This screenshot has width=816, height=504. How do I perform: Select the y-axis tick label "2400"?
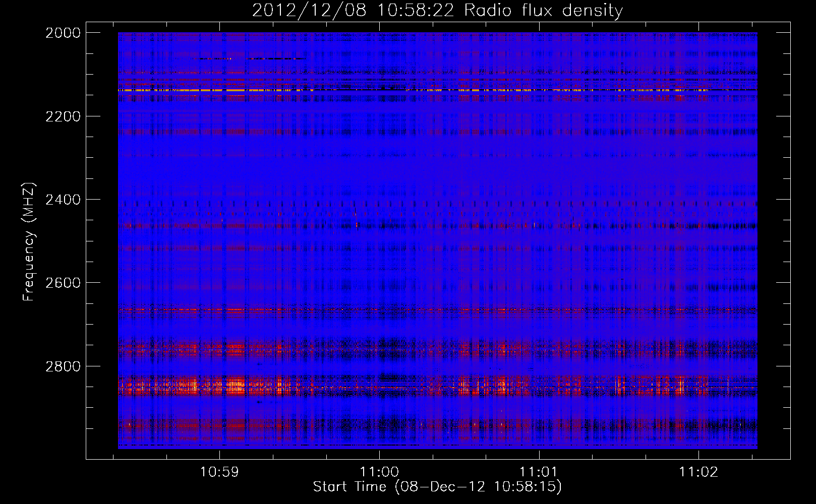(63, 200)
